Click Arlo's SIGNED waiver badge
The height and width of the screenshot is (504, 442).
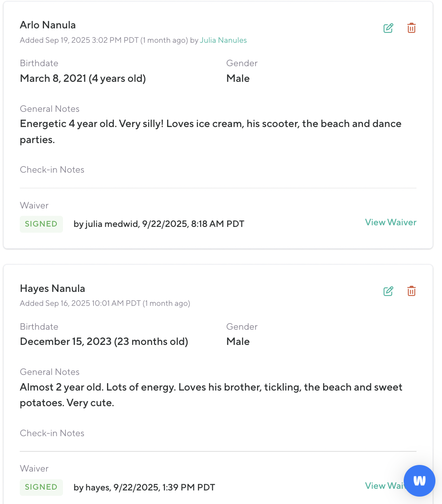[41, 224]
